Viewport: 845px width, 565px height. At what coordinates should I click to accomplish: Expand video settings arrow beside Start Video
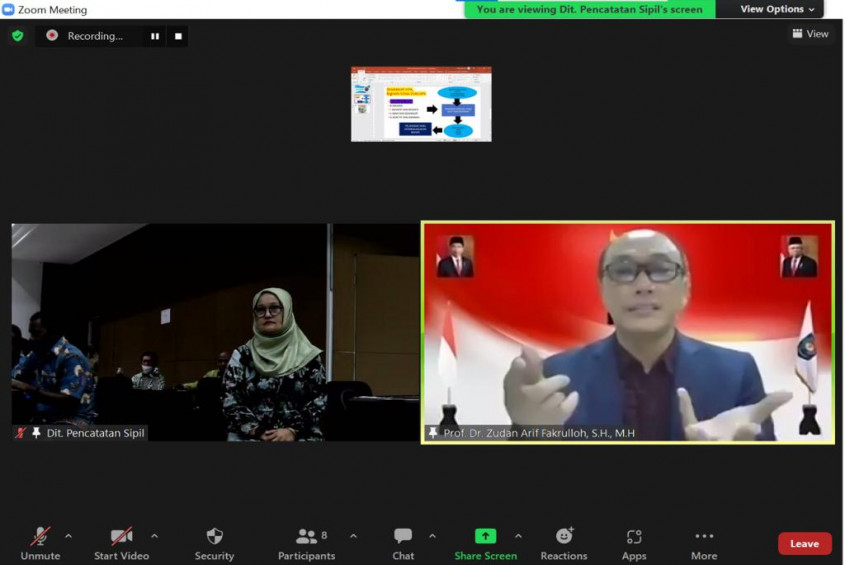point(154,536)
